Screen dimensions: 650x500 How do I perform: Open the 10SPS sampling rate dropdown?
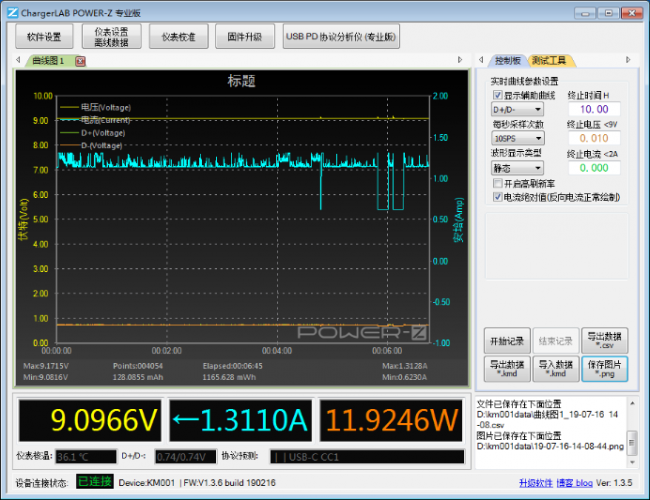(518, 138)
